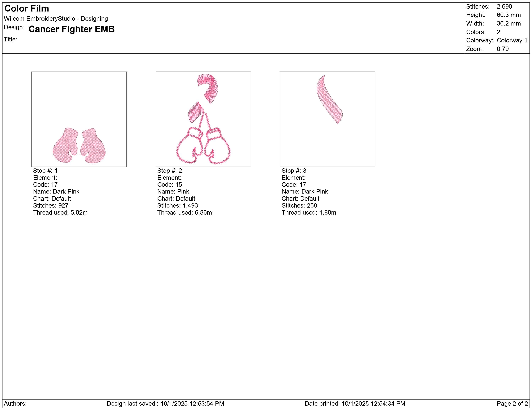The width and height of the screenshot is (532, 409).
Task: Click the Wilcom EmbroideryStudio - Designing line
Action: click(x=56, y=19)
